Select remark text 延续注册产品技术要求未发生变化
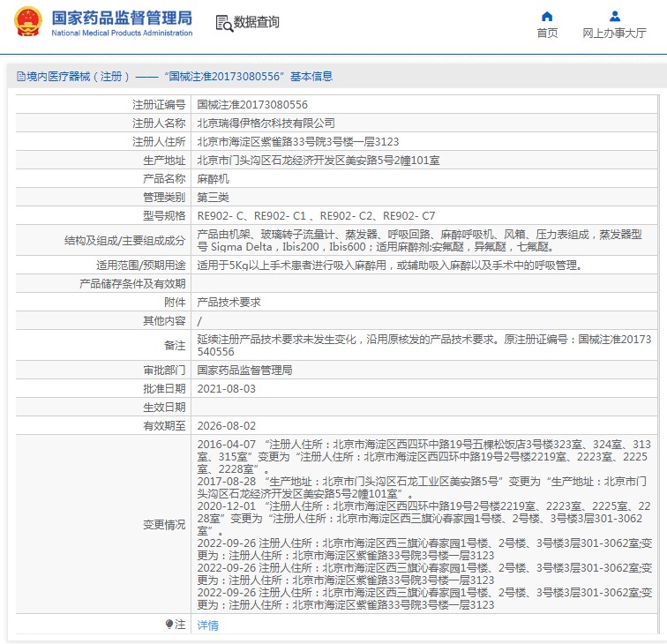This screenshot has height=644, width=667. [x=424, y=346]
